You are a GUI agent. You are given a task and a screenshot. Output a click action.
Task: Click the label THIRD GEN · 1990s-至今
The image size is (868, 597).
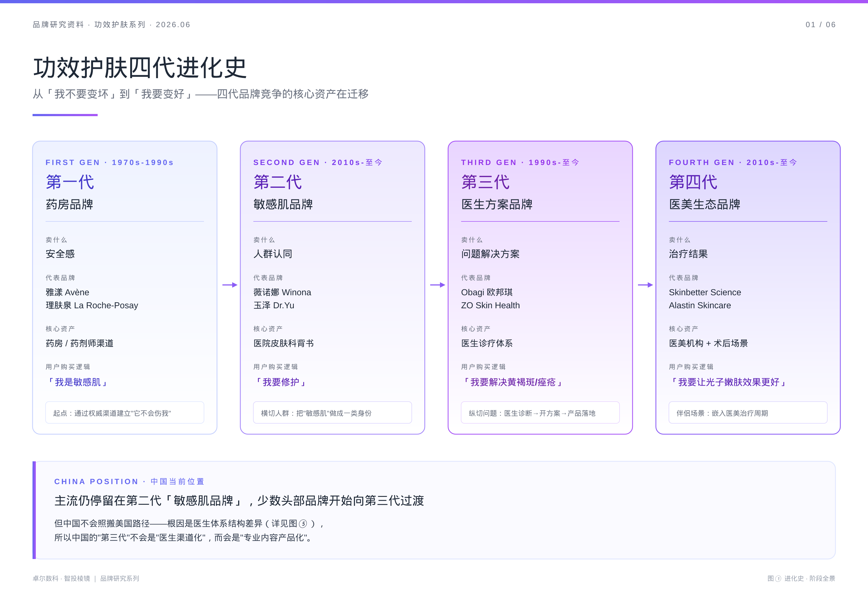coord(520,162)
